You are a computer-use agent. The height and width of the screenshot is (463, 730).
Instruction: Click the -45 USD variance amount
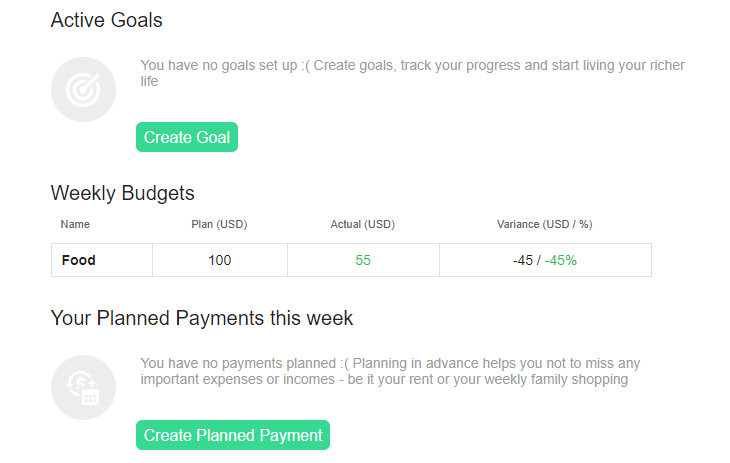(525, 260)
